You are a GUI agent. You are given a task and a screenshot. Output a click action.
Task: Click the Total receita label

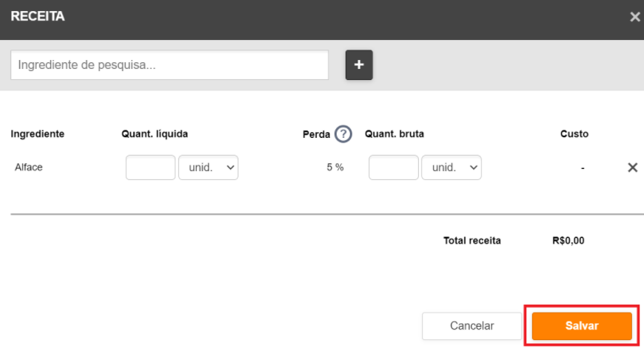click(x=472, y=241)
